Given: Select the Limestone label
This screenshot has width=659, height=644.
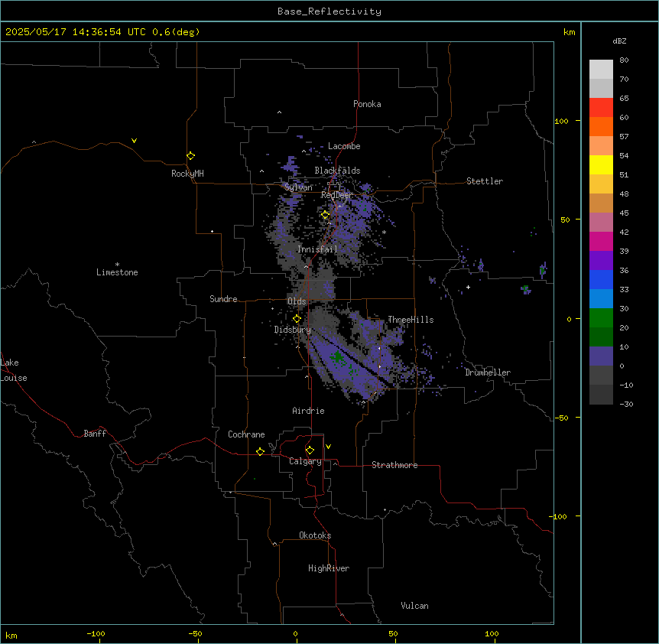Looking at the screenshot, I should (117, 272).
